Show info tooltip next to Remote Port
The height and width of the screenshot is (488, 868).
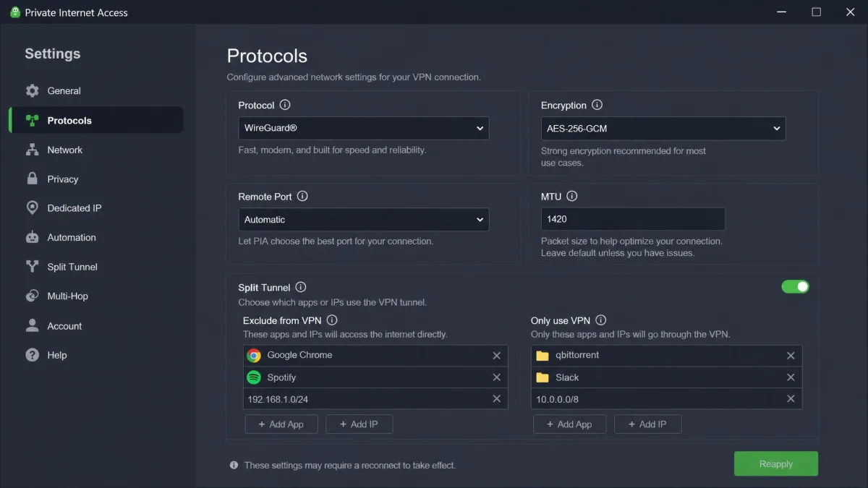point(302,196)
